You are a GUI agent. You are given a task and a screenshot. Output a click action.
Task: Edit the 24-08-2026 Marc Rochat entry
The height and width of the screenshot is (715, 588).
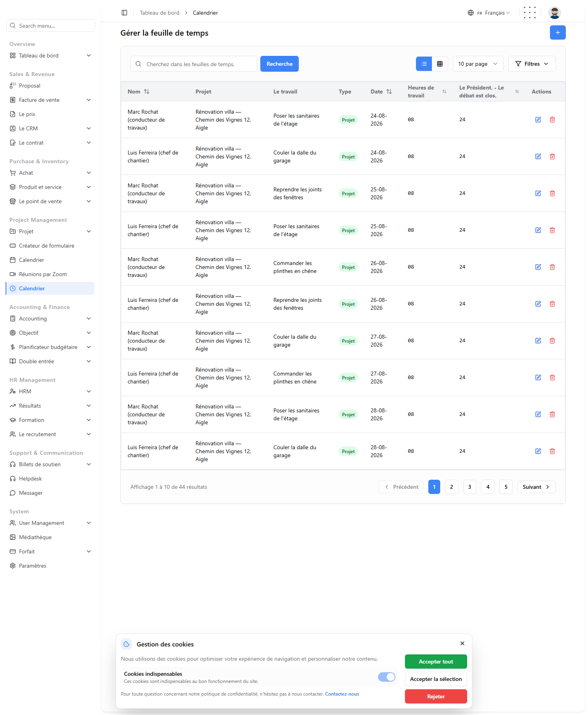click(538, 120)
